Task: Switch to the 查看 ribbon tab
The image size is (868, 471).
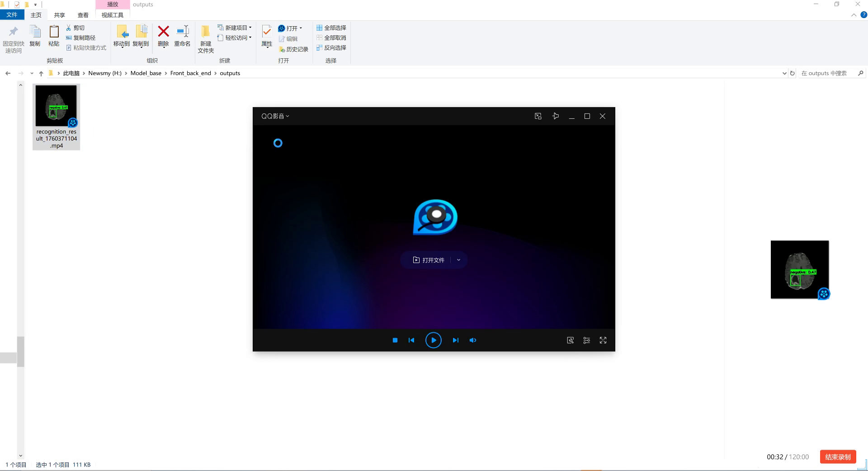Action: coord(83,15)
